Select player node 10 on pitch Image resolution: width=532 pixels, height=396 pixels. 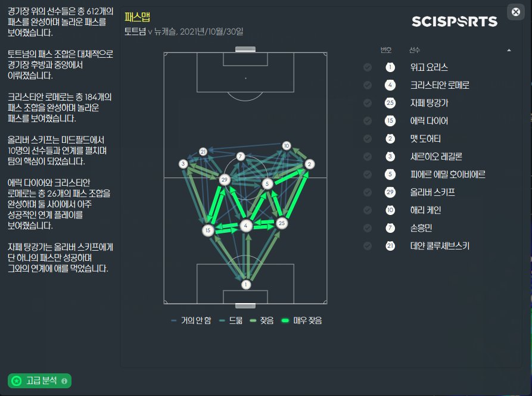[287, 145]
